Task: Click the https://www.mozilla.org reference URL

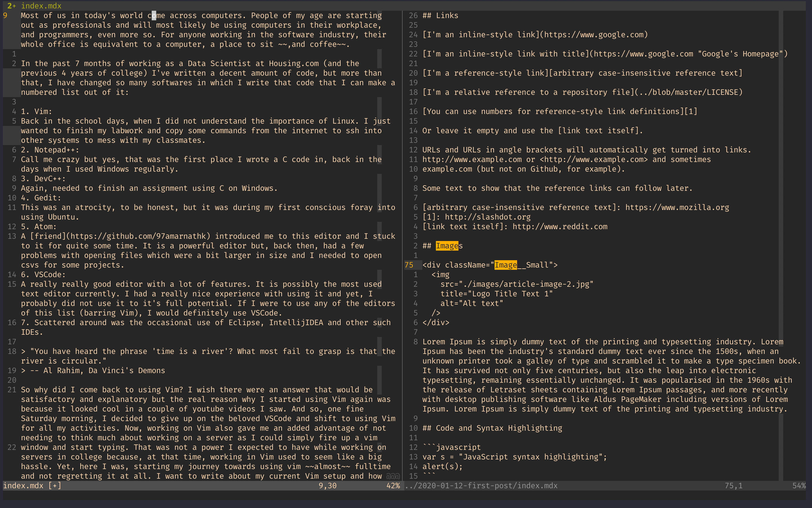Action: (x=677, y=207)
